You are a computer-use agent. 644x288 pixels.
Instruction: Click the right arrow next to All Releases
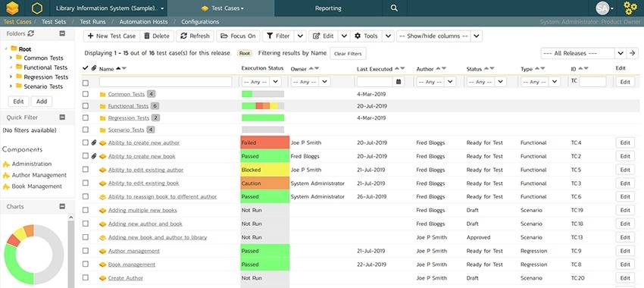[632, 53]
